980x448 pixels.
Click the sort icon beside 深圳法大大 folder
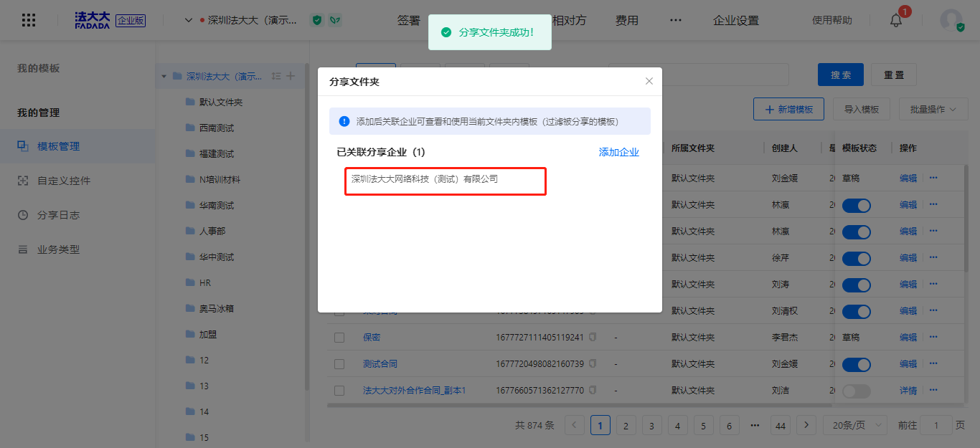(276, 76)
